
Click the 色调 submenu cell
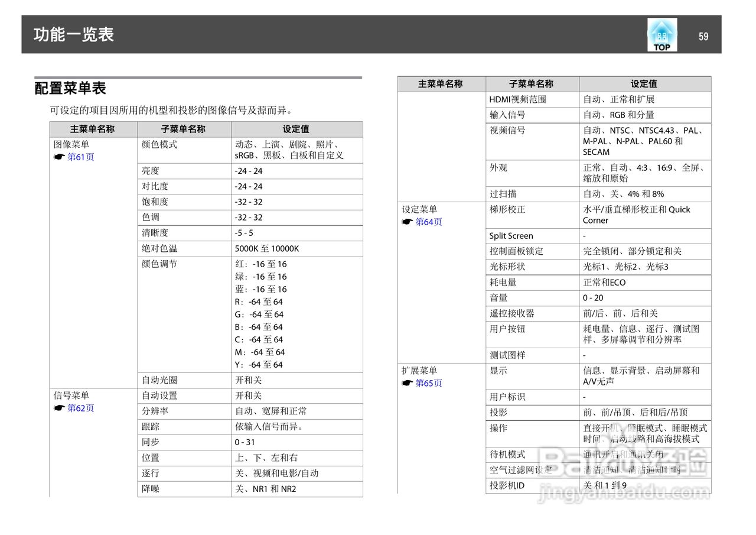click(x=184, y=217)
